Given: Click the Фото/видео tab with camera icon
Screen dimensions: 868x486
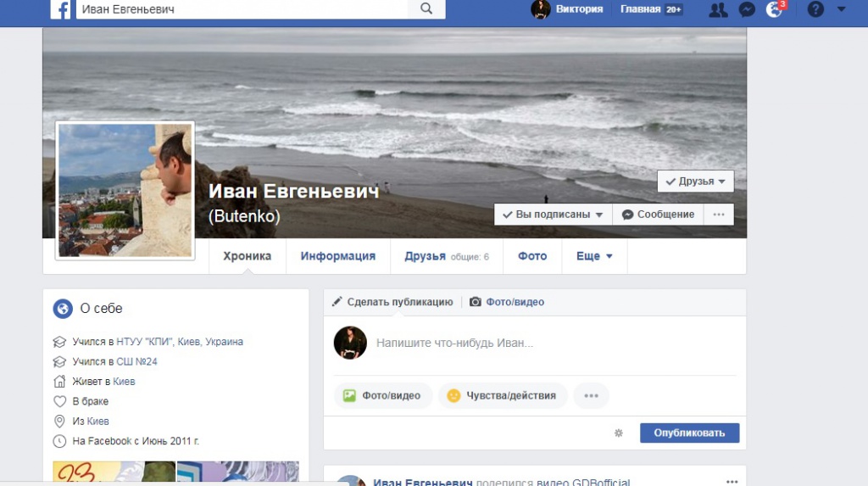Looking at the screenshot, I should 507,302.
